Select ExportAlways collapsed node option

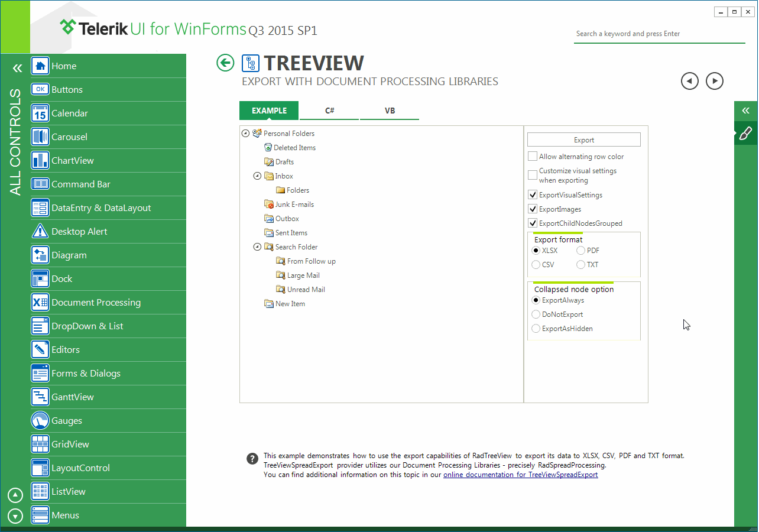click(x=536, y=300)
